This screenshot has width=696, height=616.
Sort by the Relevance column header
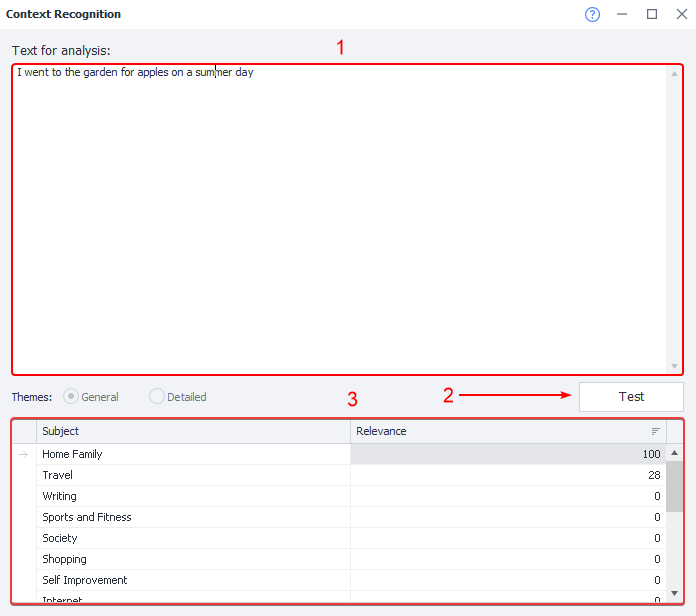(500, 431)
